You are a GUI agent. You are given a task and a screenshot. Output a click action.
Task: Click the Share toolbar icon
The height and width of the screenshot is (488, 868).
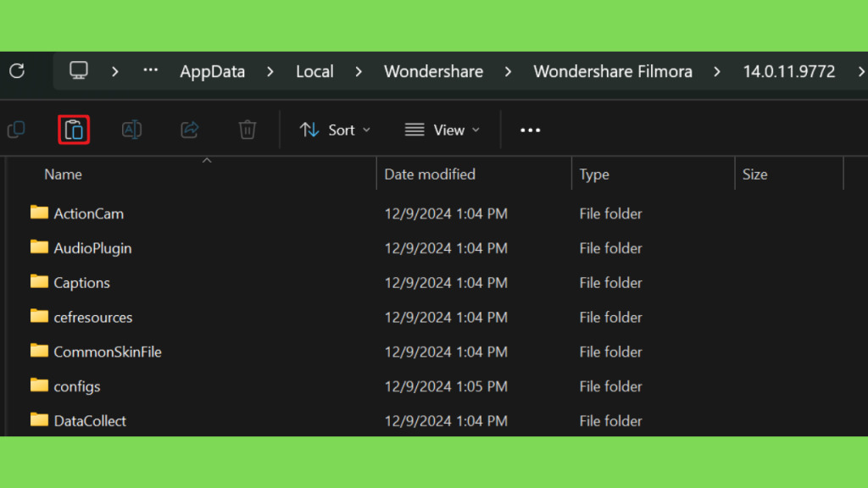tap(190, 130)
